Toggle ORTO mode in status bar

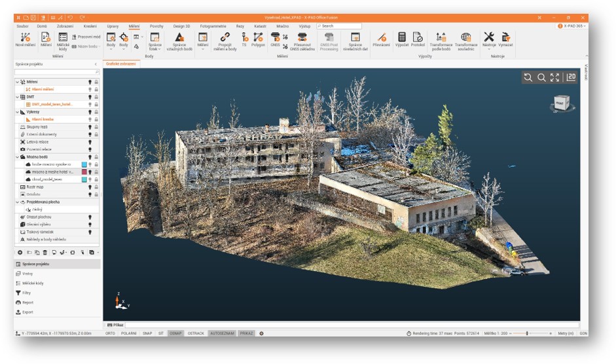point(110,333)
